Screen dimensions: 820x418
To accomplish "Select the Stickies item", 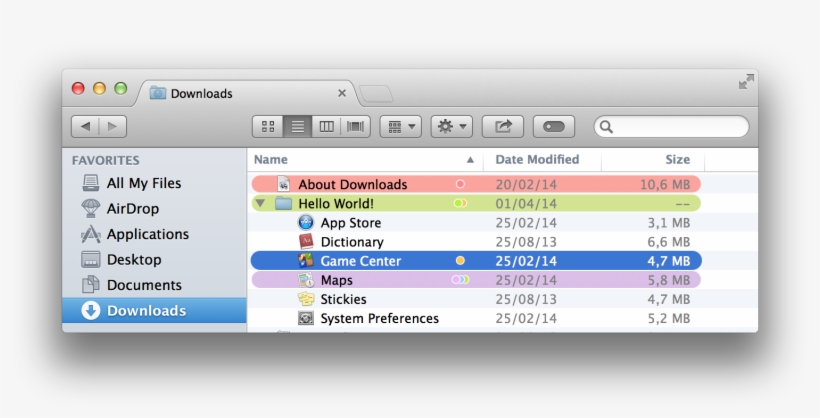I will 476,299.
